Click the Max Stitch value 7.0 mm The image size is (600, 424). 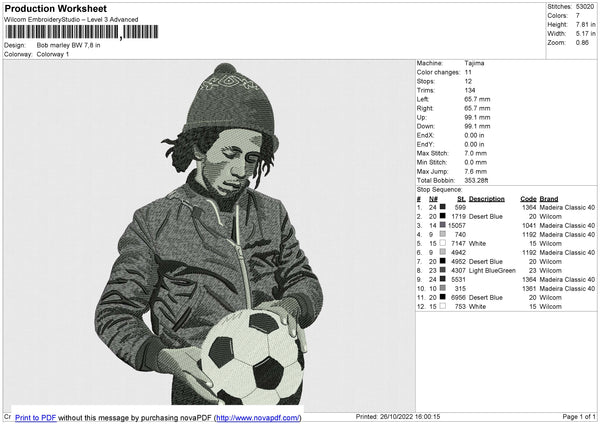pyautogui.click(x=476, y=153)
